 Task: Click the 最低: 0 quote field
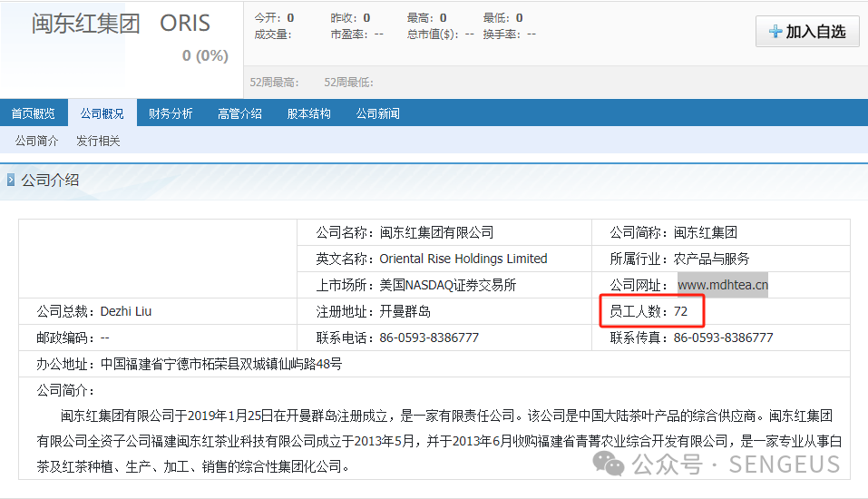(x=502, y=18)
